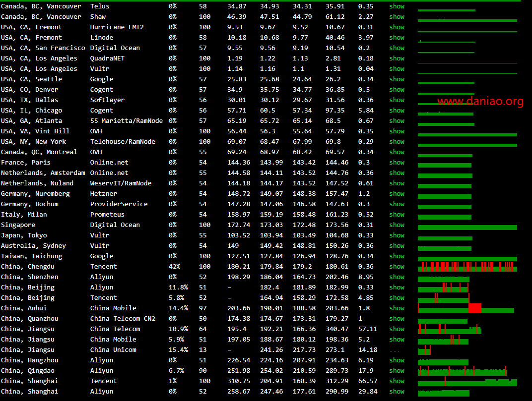Open 'show' for Hetzner Nuremberg row

(x=397, y=193)
